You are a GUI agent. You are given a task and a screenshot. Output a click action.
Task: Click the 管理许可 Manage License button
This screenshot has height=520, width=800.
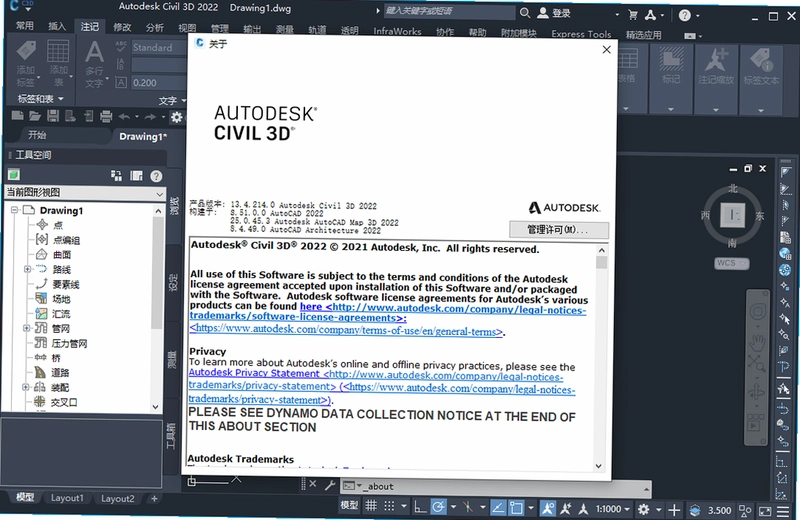[x=559, y=230]
